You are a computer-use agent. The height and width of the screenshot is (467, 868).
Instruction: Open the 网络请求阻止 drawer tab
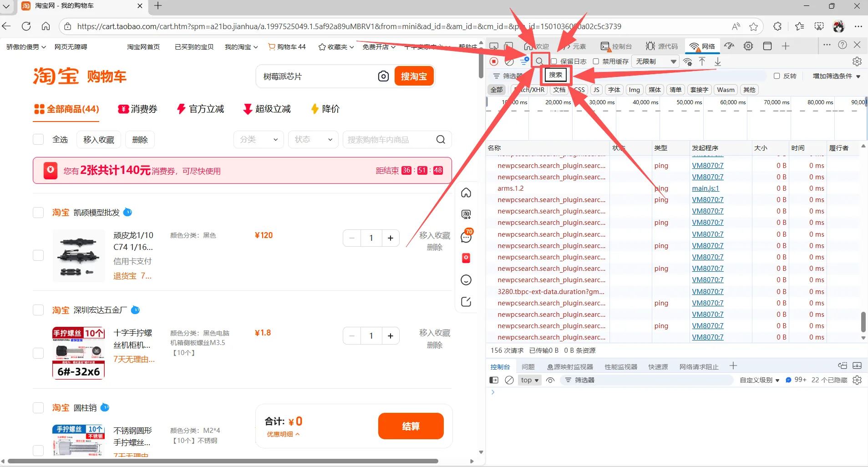[699, 367]
